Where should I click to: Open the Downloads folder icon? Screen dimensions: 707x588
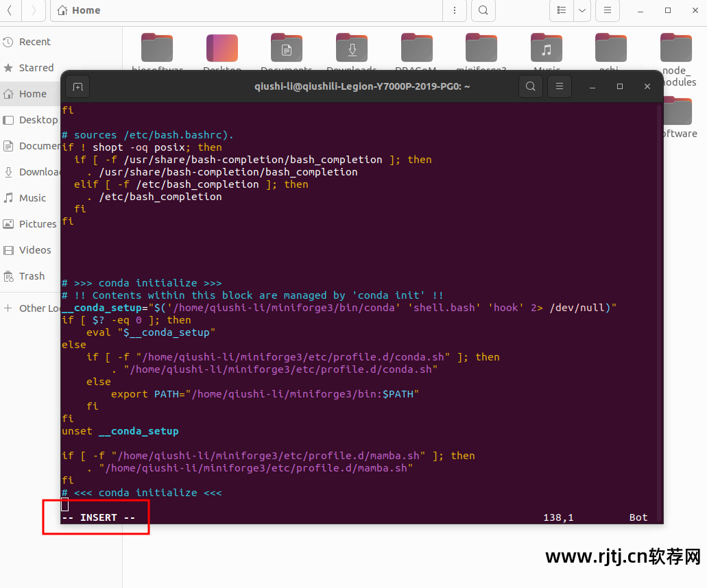tap(352, 49)
